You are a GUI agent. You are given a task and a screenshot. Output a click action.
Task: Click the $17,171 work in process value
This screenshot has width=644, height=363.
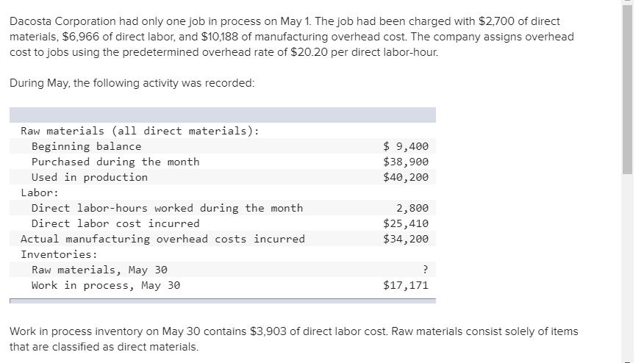tap(406, 285)
